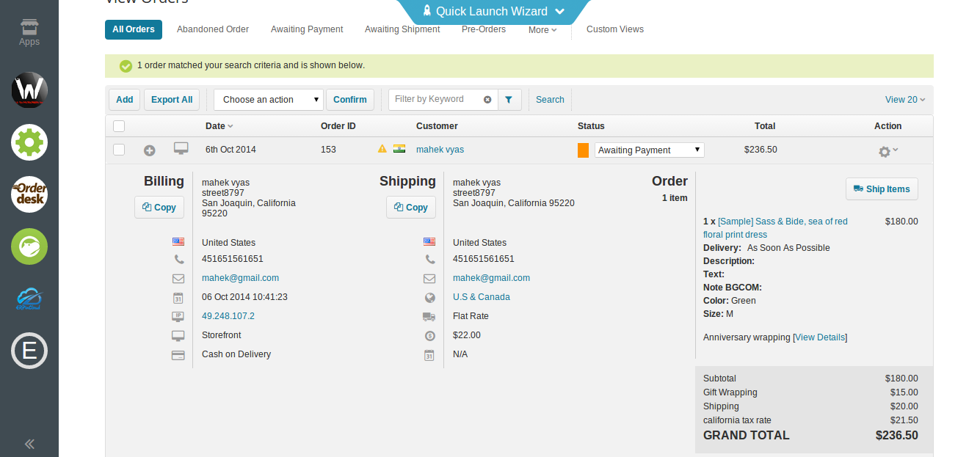Open the Choose an action dropdown
The width and height of the screenshot is (980, 457).
(268, 99)
